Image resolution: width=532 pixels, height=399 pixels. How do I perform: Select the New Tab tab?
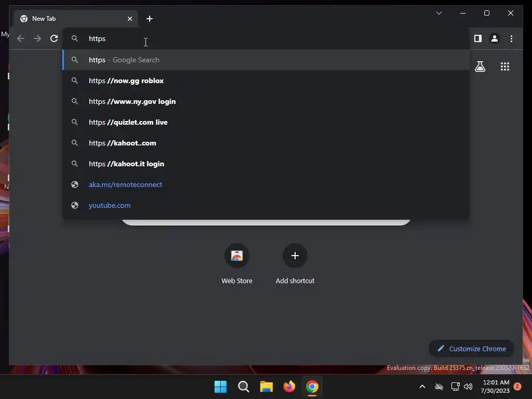coord(76,19)
